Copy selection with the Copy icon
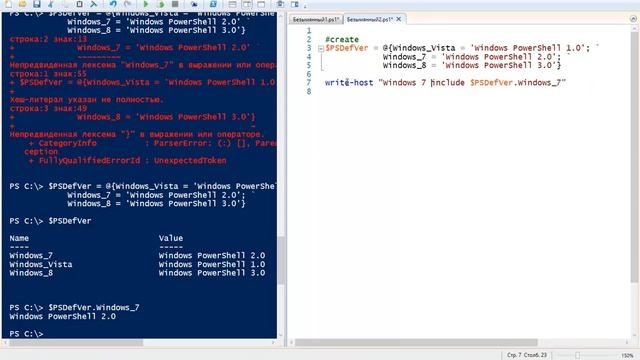This screenshot has width=640, height=360. click(x=65, y=4)
